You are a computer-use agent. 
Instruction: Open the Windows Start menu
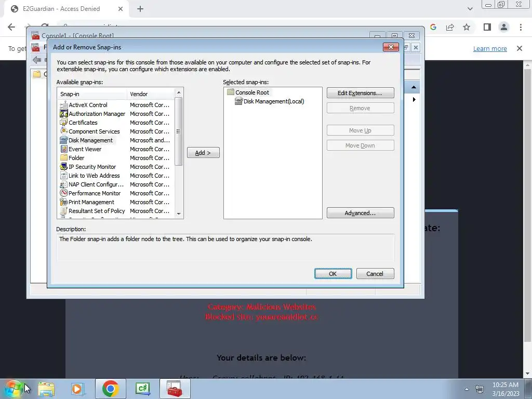click(x=13, y=389)
